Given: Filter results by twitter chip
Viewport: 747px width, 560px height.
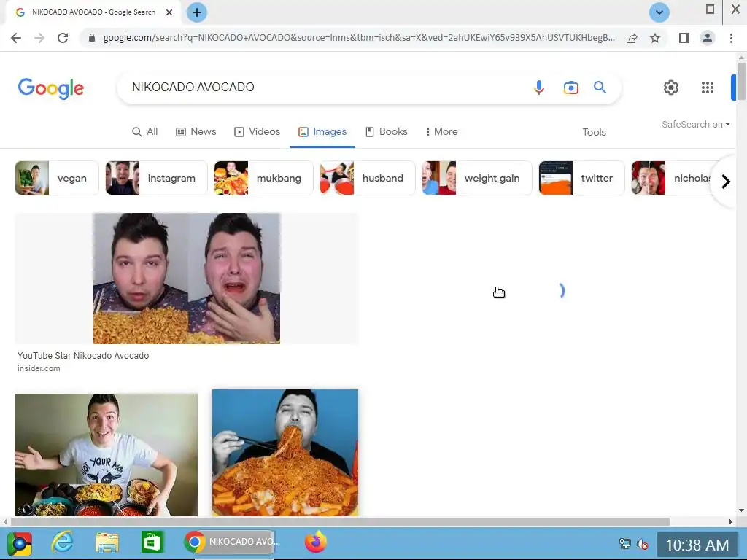Looking at the screenshot, I should coord(581,178).
